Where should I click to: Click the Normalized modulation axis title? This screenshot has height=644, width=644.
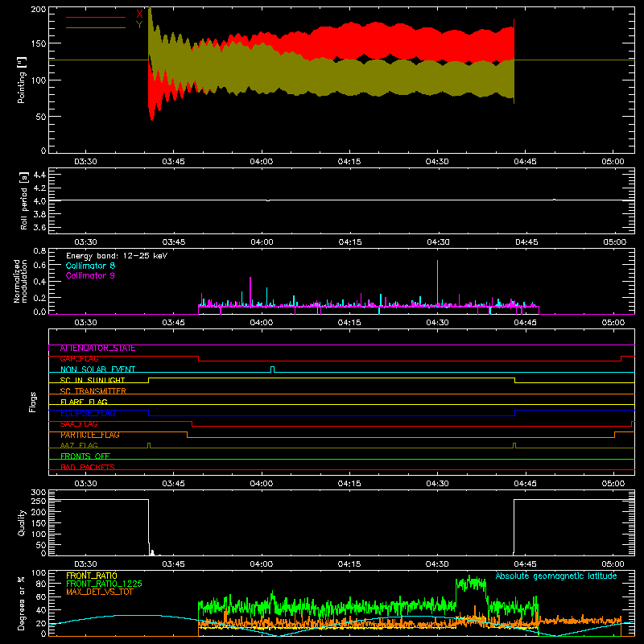(20, 281)
